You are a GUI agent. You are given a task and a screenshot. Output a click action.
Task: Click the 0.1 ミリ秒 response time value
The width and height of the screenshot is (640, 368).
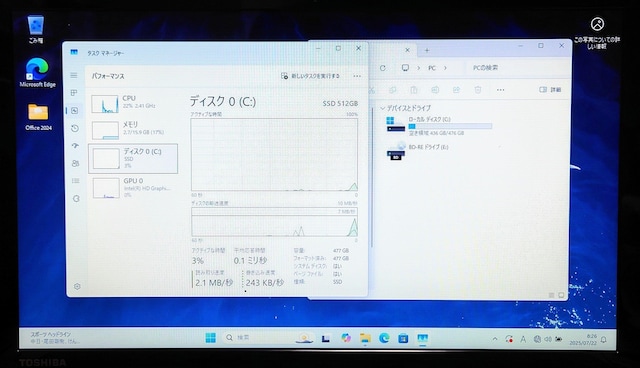click(x=250, y=260)
